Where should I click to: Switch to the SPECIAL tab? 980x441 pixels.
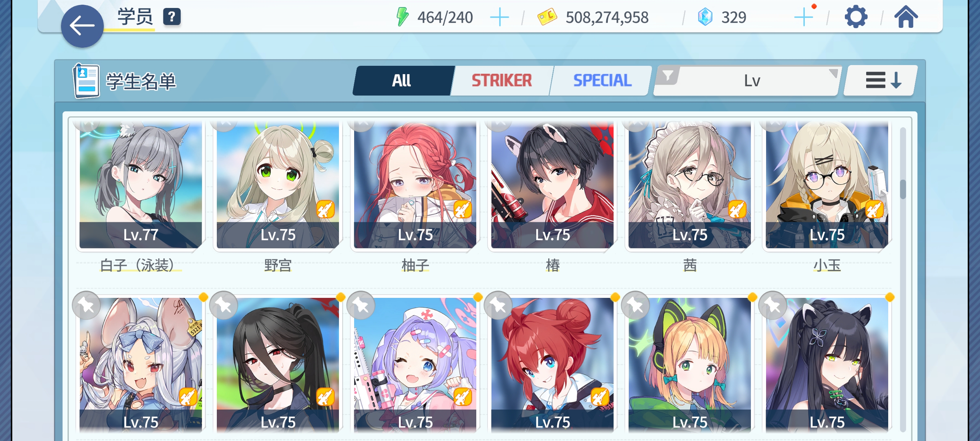602,80
